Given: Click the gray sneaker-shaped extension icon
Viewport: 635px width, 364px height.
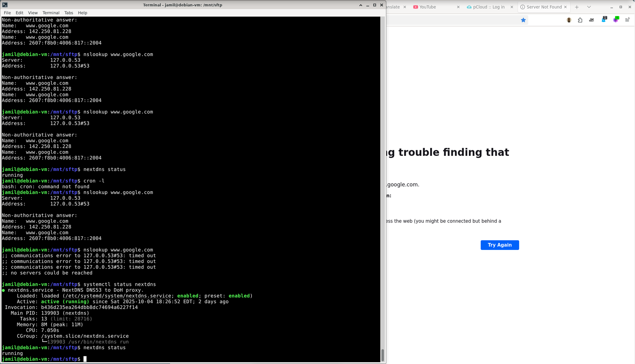Looking at the screenshot, I should (591, 20).
